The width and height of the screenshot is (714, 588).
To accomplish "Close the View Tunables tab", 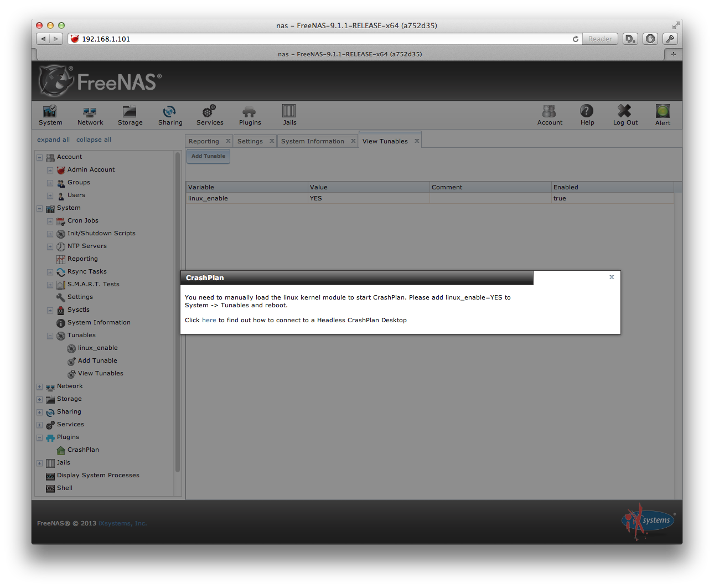I will 417,141.
